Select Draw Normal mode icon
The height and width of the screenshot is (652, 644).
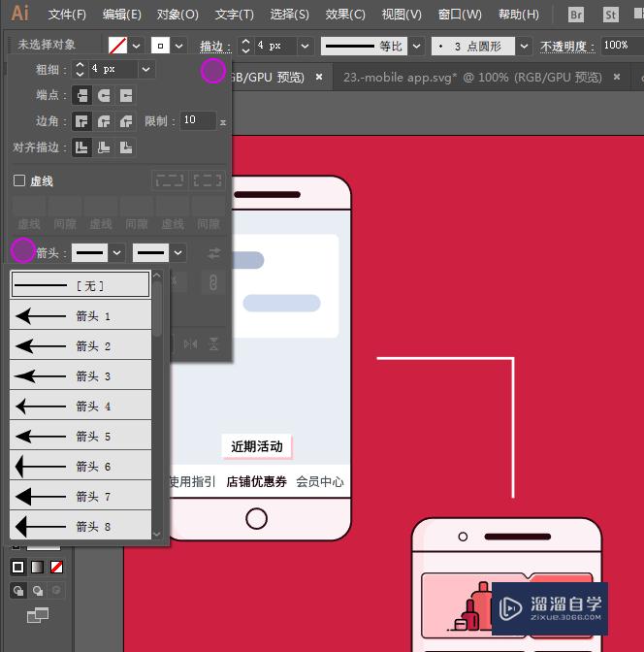[x=17, y=591]
